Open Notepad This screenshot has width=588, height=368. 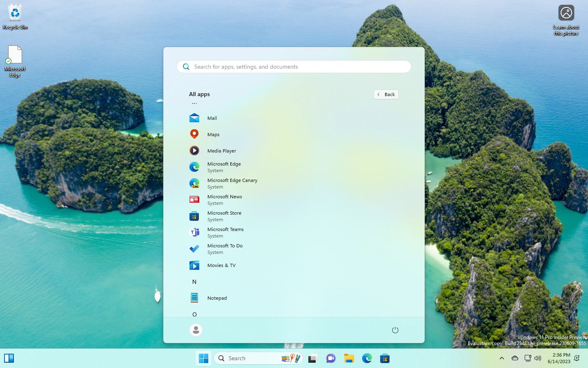click(x=217, y=298)
